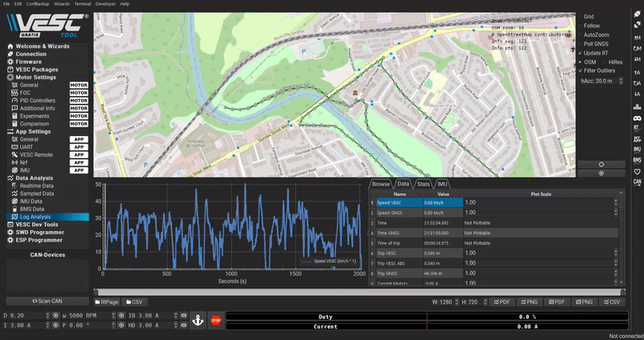Image resolution: width=644 pixels, height=340 pixels.
Task: Click the anchor brake button
Action: [x=198, y=321]
